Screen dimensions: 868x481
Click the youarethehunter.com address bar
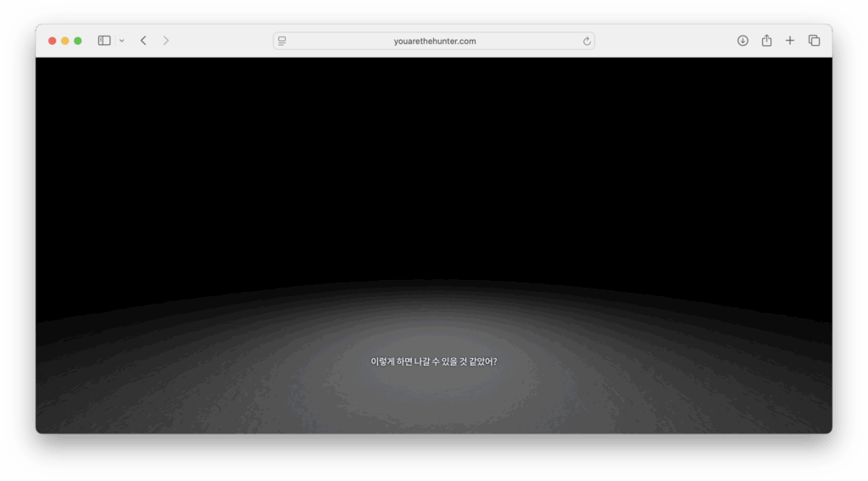click(x=434, y=41)
